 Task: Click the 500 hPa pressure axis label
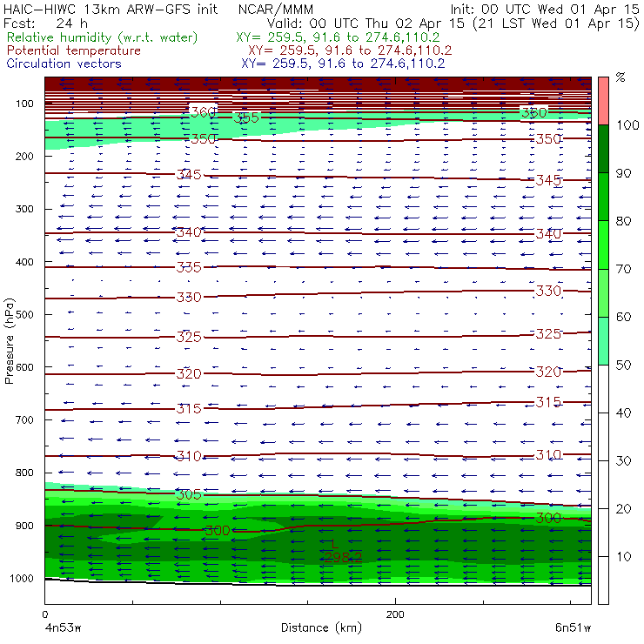(x=24, y=314)
